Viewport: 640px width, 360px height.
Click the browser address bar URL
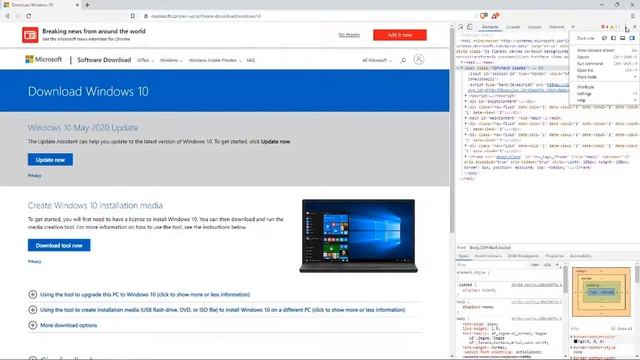(206, 16)
